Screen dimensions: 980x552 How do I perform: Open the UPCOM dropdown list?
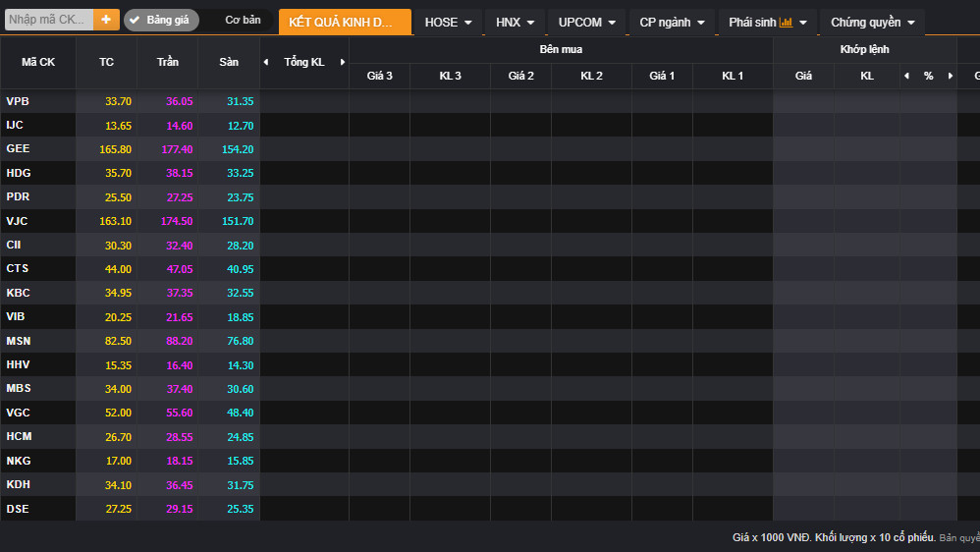[587, 22]
